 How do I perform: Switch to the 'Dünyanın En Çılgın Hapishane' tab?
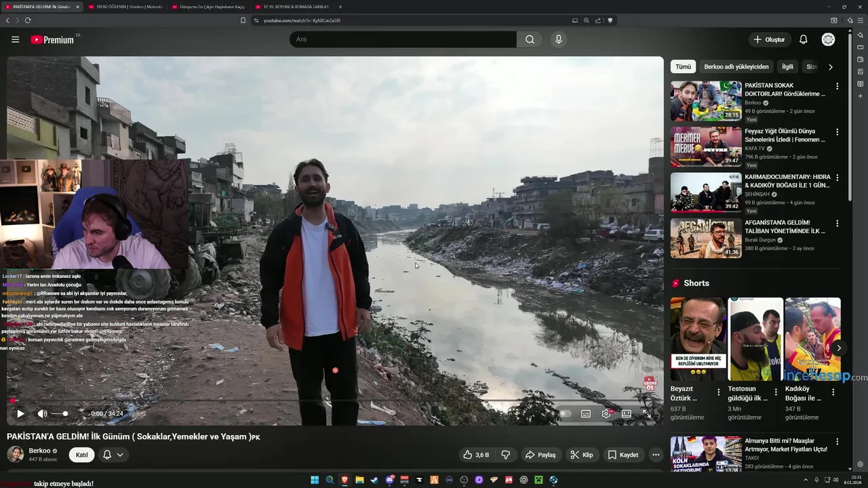[x=208, y=7]
